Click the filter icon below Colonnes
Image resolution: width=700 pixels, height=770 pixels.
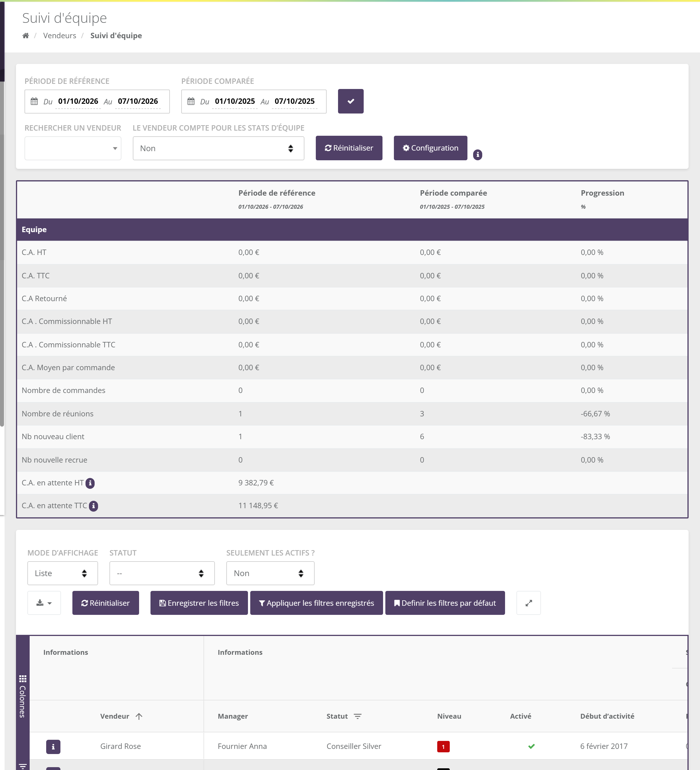[x=23, y=766]
